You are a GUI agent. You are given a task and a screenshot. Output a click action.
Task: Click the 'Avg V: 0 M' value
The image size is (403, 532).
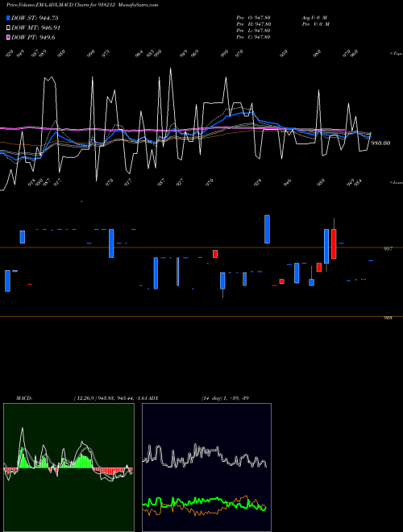pos(314,18)
